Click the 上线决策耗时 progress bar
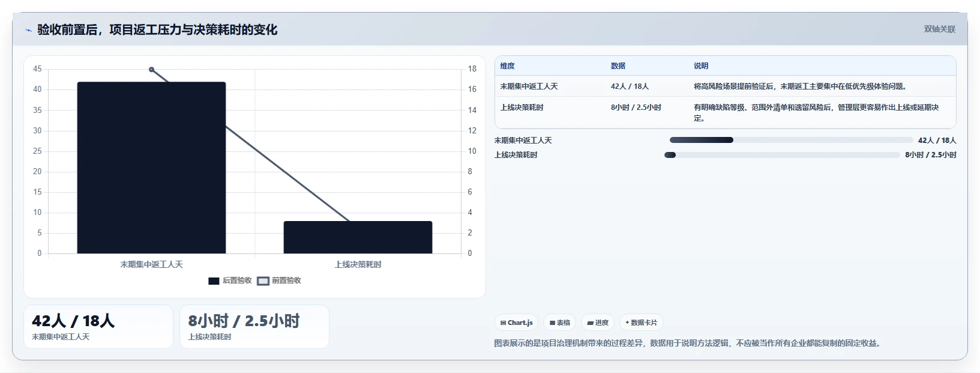980x373 pixels. click(x=782, y=155)
